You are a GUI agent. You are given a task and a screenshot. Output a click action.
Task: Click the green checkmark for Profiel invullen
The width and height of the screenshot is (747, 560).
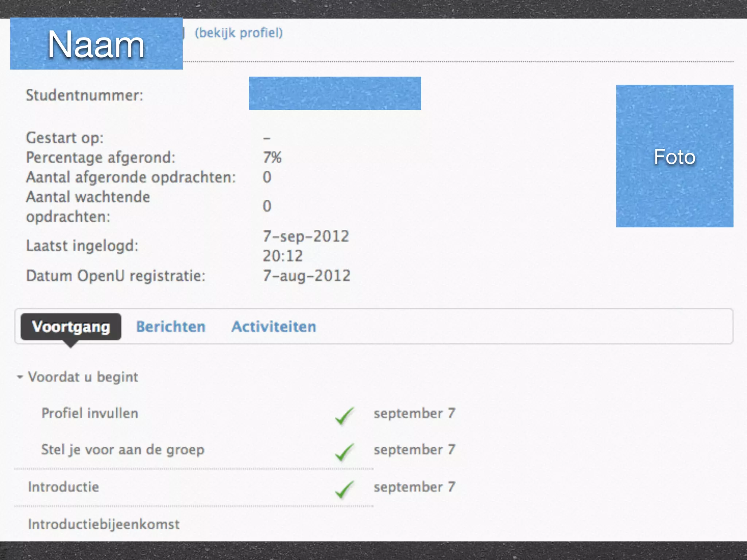[344, 416]
